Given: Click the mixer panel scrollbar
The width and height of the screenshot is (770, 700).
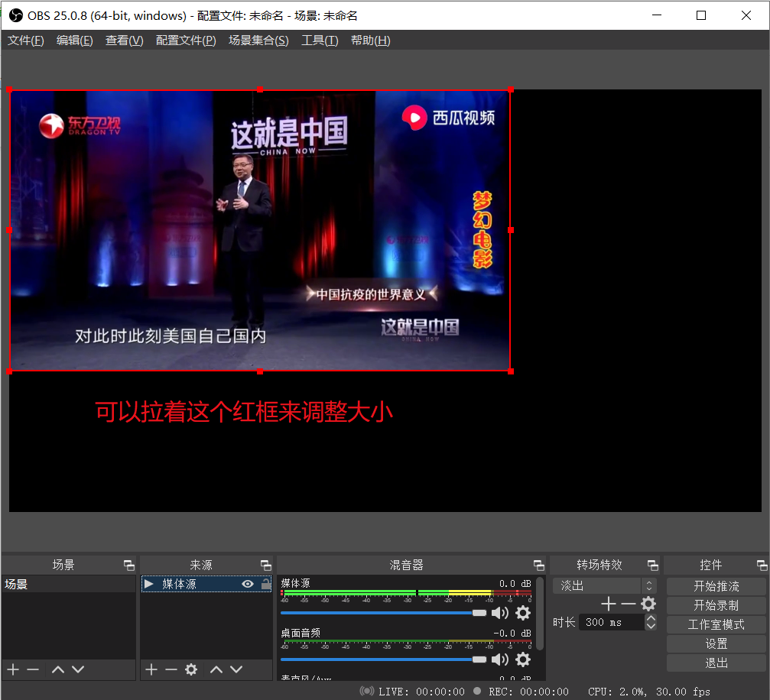Looking at the screenshot, I should click(540, 614).
